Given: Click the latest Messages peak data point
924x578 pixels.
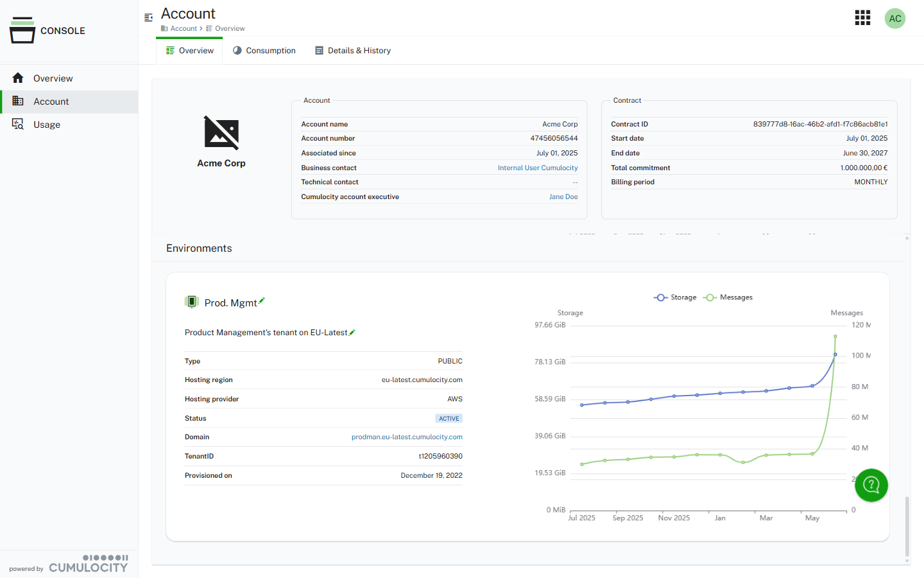Looking at the screenshot, I should click(835, 337).
